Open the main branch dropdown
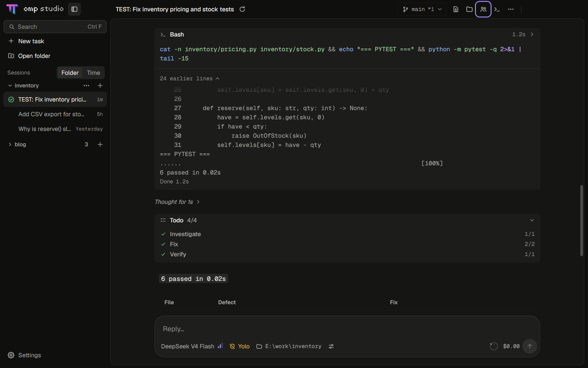The image size is (588, 368). (x=422, y=9)
